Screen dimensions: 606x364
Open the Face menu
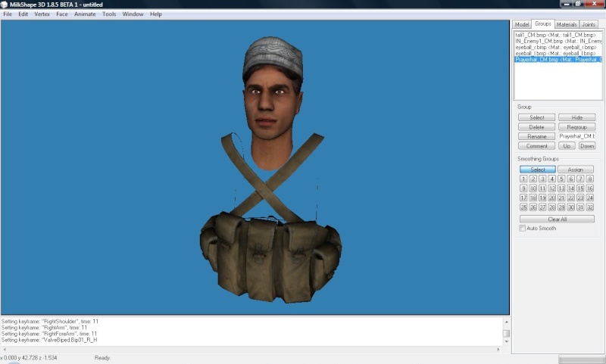pyautogui.click(x=62, y=14)
